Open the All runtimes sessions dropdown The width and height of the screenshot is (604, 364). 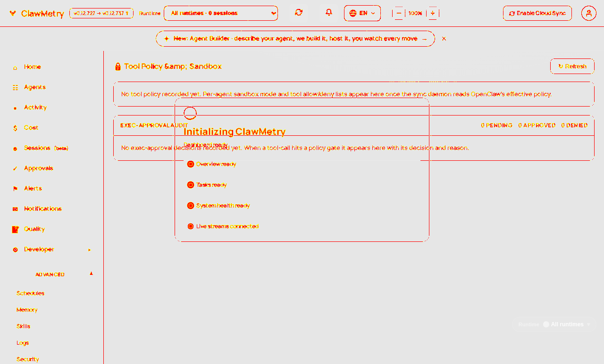[221, 13]
